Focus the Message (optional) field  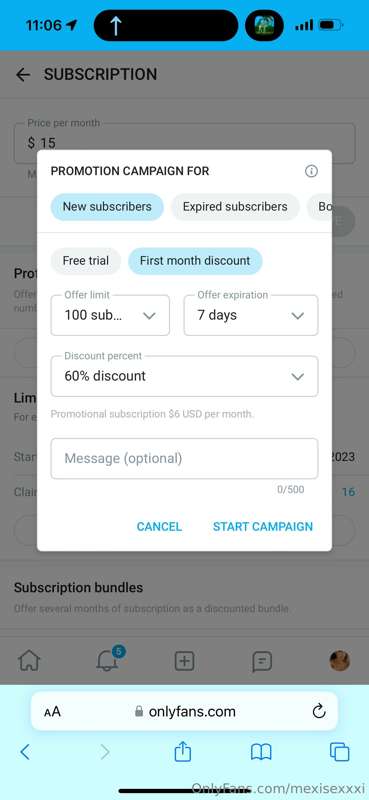point(184,458)
